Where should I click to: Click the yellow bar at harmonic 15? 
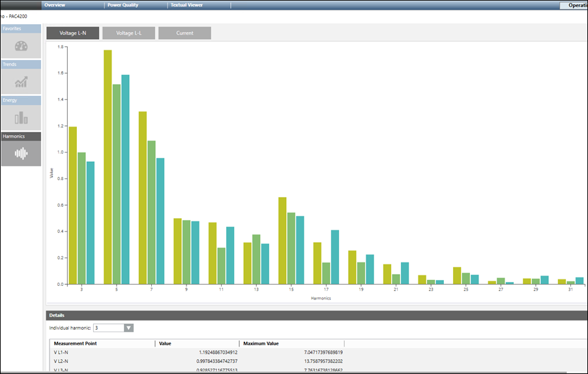click(282, 240)
